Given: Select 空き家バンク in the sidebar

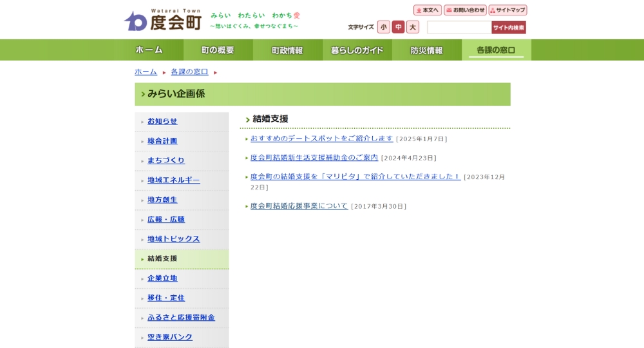Looking at the screenshot, I should pos(169,337).
